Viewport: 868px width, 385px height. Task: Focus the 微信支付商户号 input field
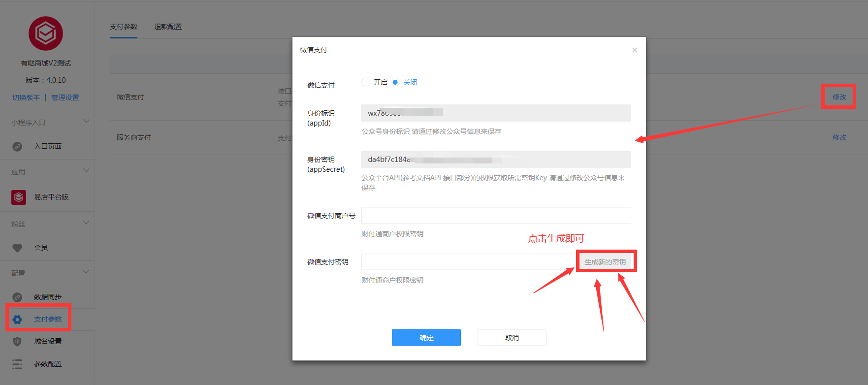click(x=496, y=216)
